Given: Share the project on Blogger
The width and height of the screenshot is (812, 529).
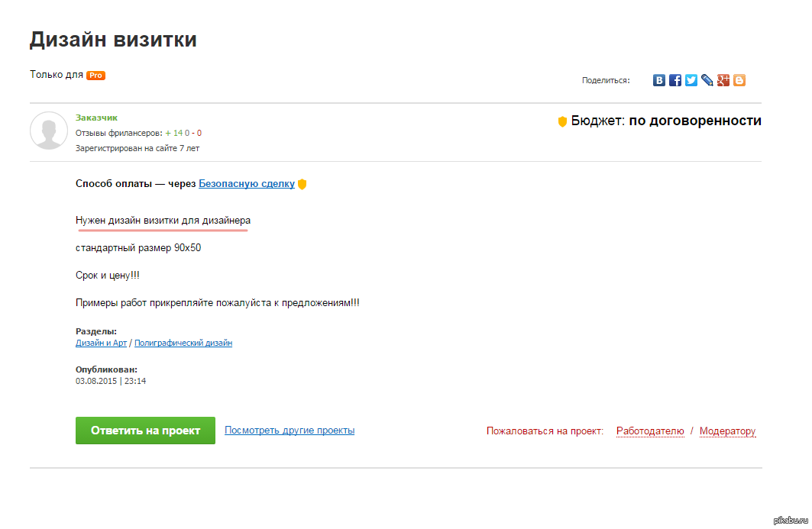Looking at the screenshot, I should click(739, 80).
